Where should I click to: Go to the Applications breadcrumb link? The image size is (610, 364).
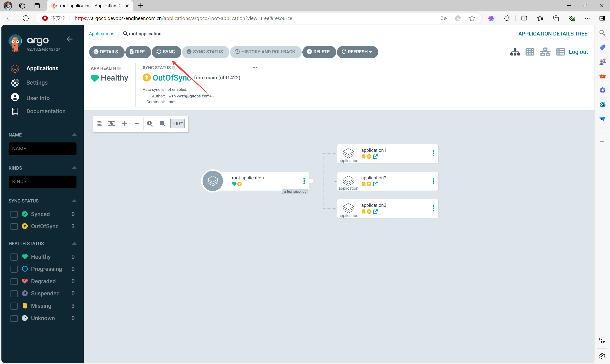[102, 34]
